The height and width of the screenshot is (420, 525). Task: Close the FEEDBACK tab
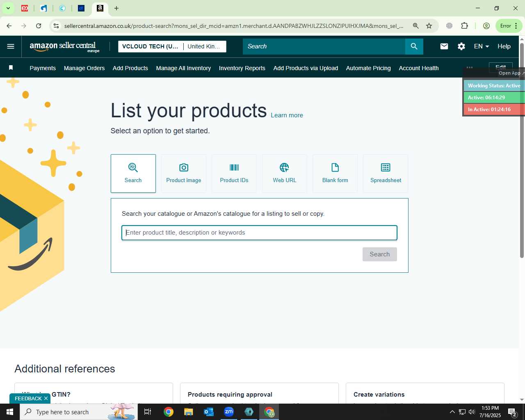click(x=46, y=398)
